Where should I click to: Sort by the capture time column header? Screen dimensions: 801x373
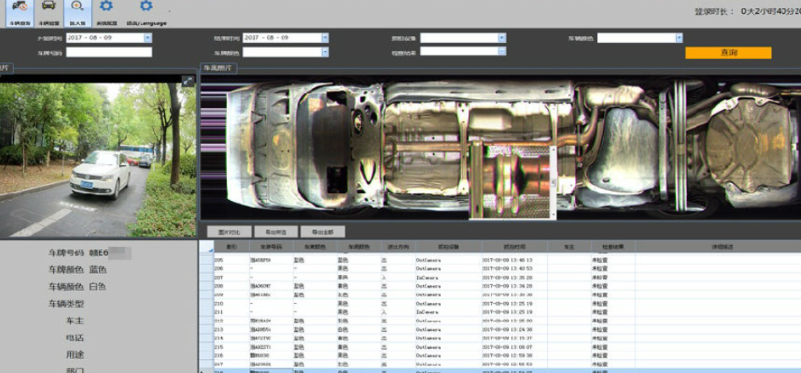click(514, 247)
